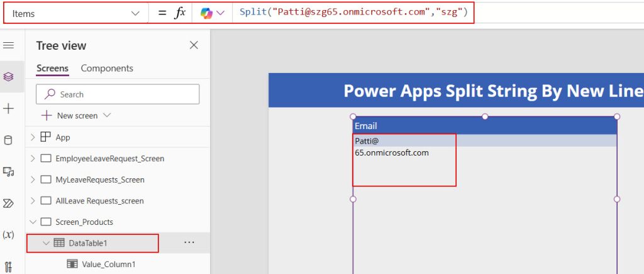The image size is (644, 274).
Task: Expand AllLeave Requests_screen node
Action: [33, 201]
